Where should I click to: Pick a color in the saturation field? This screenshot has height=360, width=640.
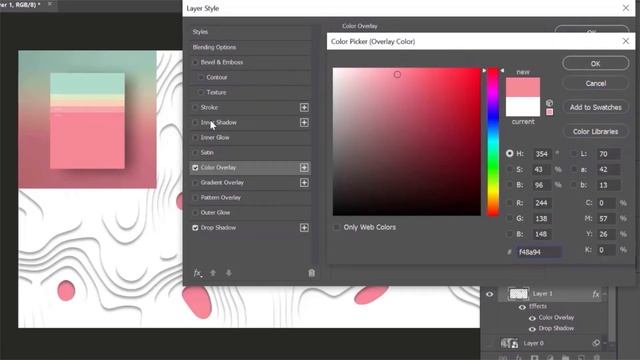407,142
